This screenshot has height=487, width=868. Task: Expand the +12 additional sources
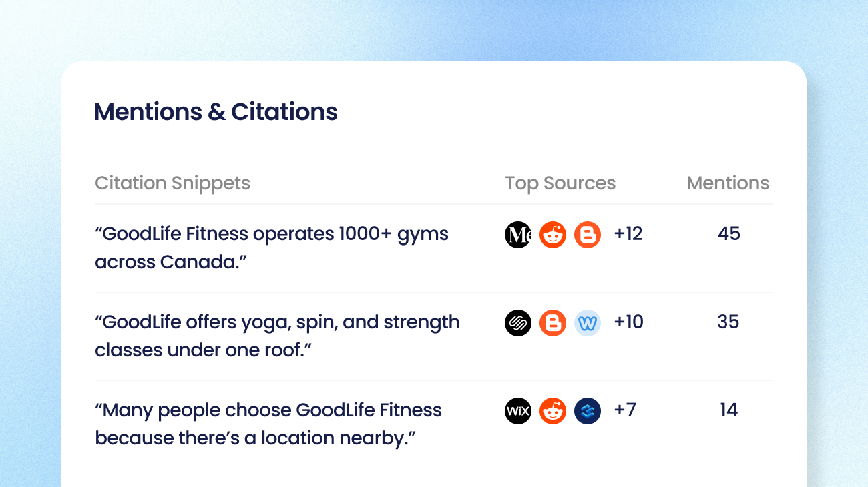pos(628,234)
